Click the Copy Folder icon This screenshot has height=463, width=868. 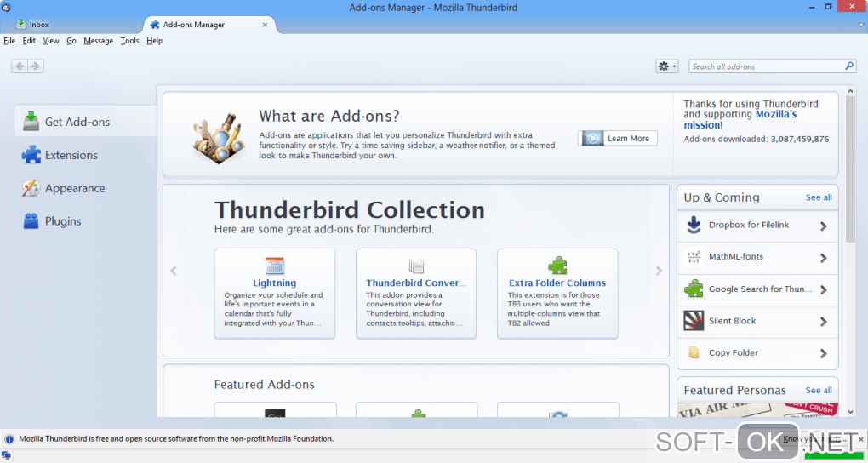tap(694, 352)
